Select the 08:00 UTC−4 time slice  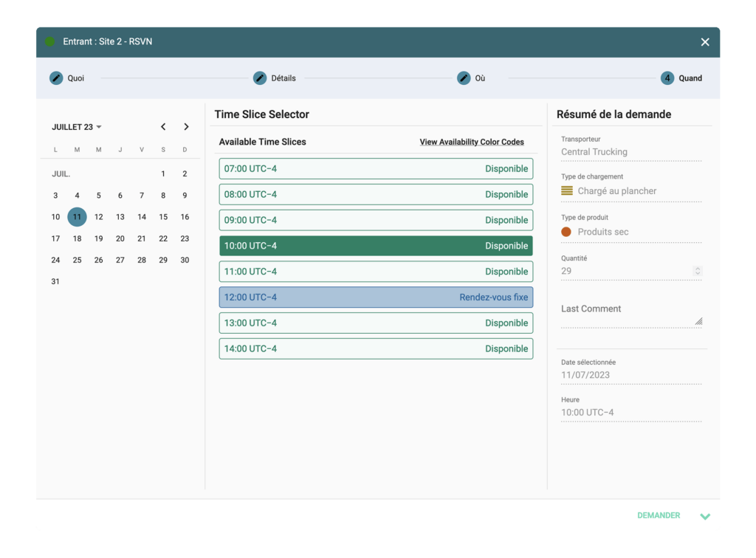click(376, 194)
